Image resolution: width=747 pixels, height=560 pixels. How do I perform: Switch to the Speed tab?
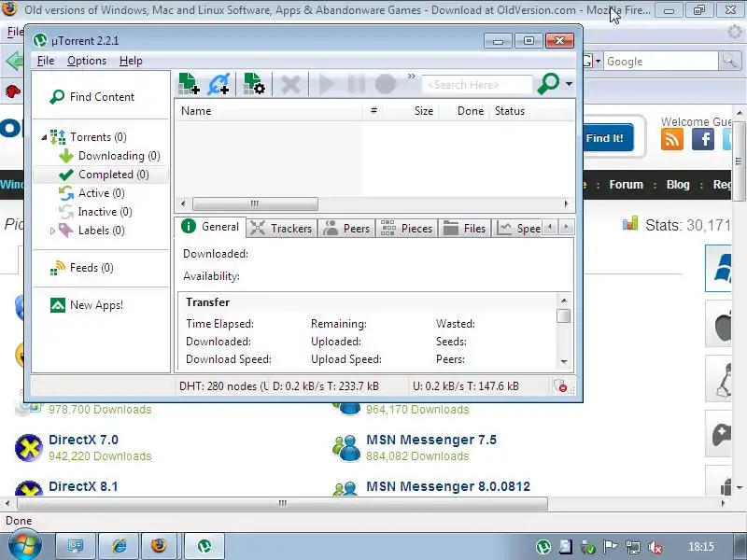[x=518, y=229]
